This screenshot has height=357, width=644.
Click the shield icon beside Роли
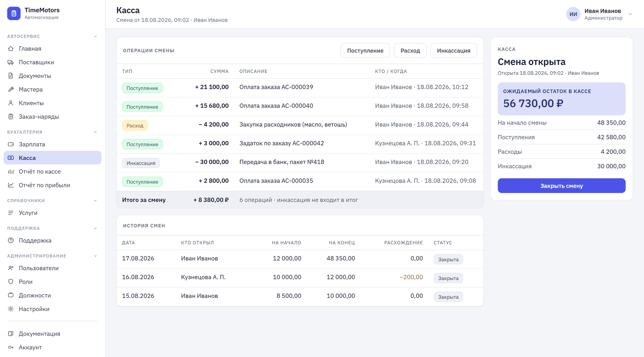tap(11, 282)
